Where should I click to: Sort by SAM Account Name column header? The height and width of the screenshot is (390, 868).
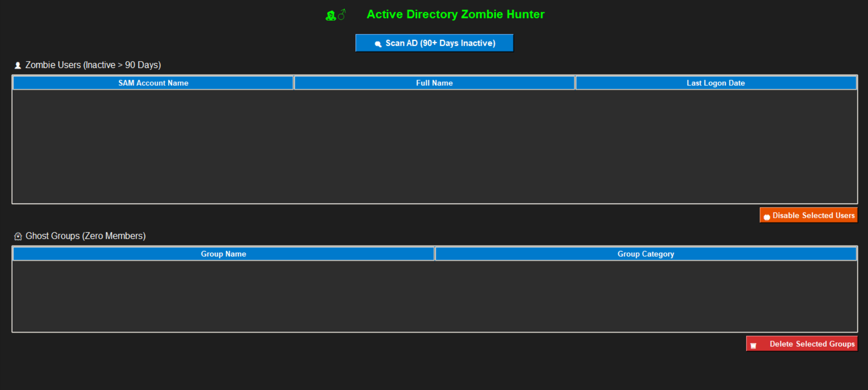[153, 83]
